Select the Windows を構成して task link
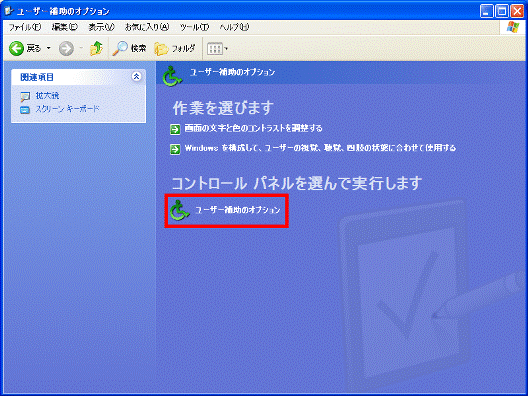The height and width of the screenshot is (396, 528). 320,148
